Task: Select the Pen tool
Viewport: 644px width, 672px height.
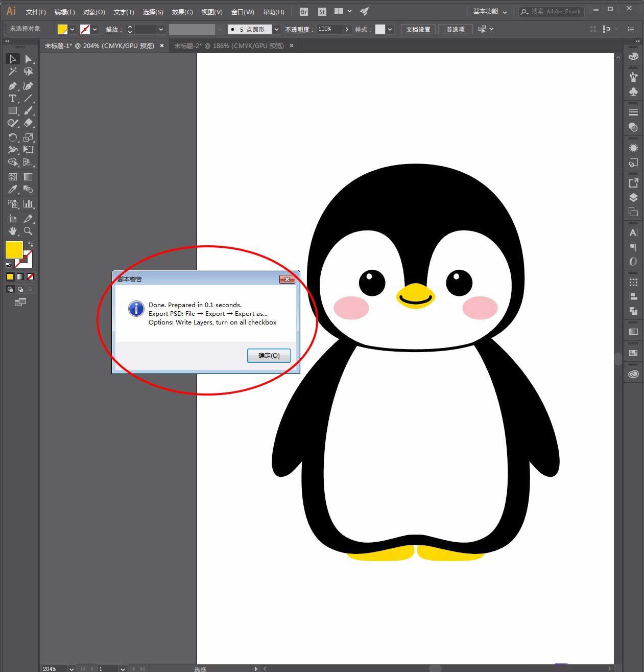Action: coord(12,86)
